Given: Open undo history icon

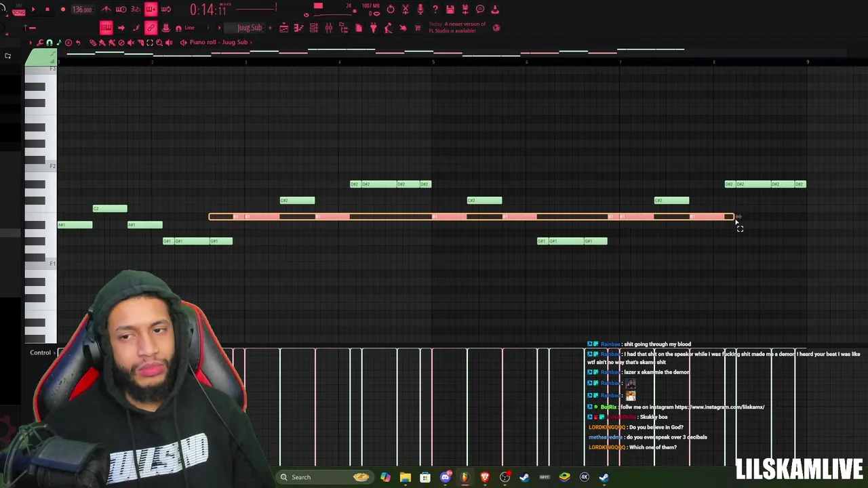Looking at the screenshot, I should coord(391,9).
